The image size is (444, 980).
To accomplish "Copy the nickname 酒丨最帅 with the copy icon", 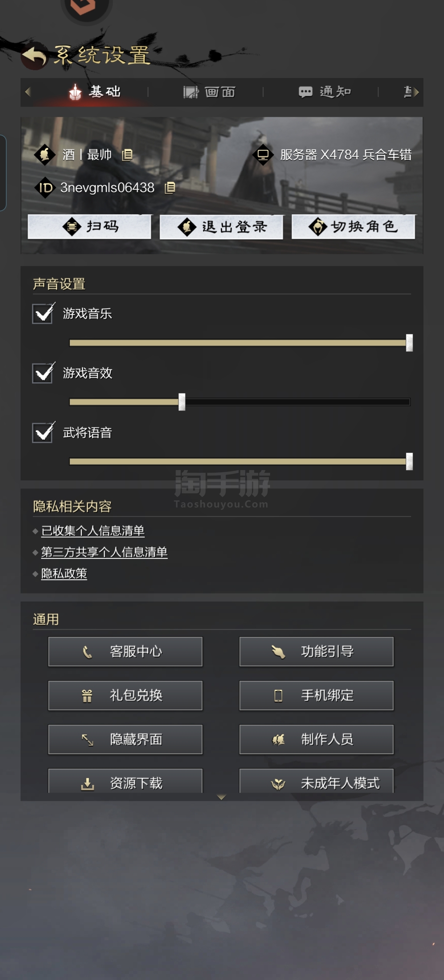I will click(127, 154).
